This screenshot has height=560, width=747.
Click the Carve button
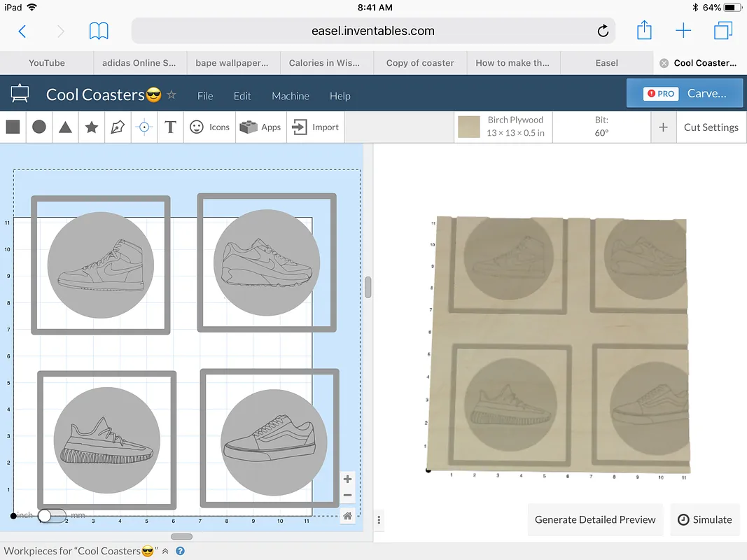click(x=685, y=93)
